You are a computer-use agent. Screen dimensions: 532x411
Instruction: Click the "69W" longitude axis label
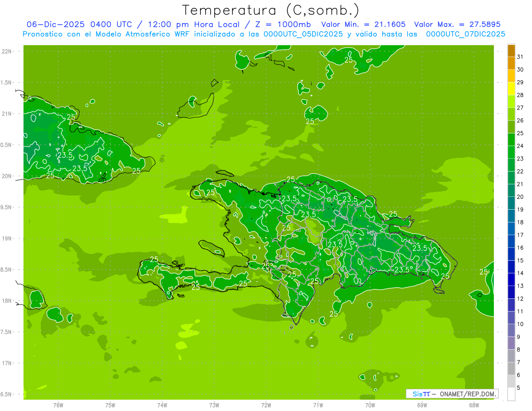(422, 405)
